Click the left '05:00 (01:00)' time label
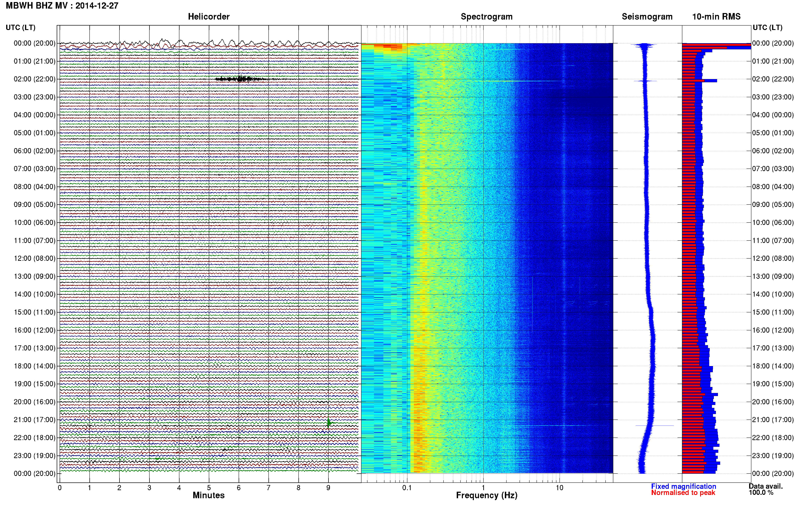812x508 pixels. (34, 133)
